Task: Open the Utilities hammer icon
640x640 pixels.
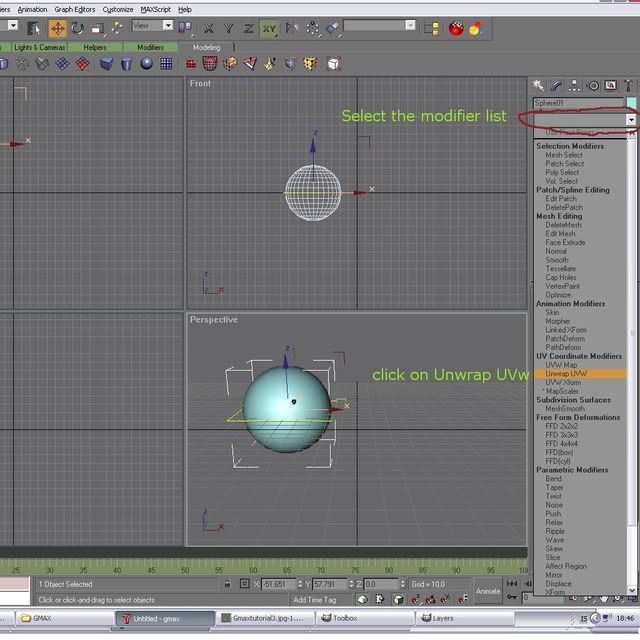Action: pyautogui.click(x=628, y=86)
